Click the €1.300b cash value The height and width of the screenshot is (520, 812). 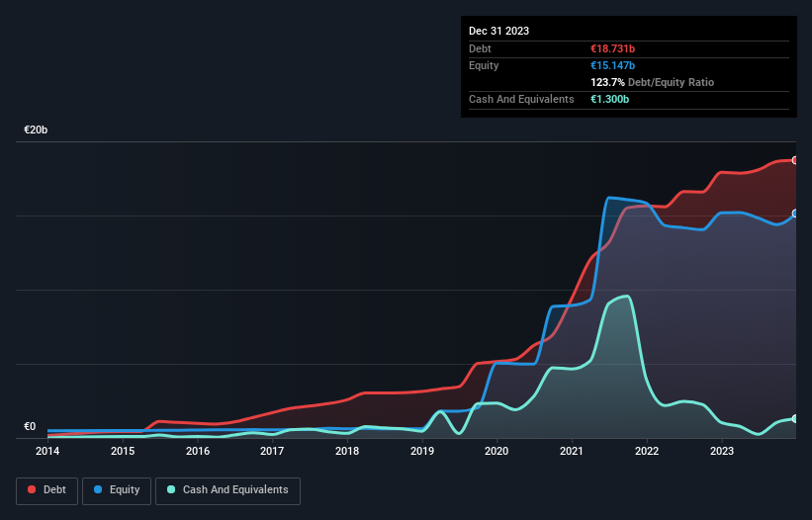click(x=609, y=99)
